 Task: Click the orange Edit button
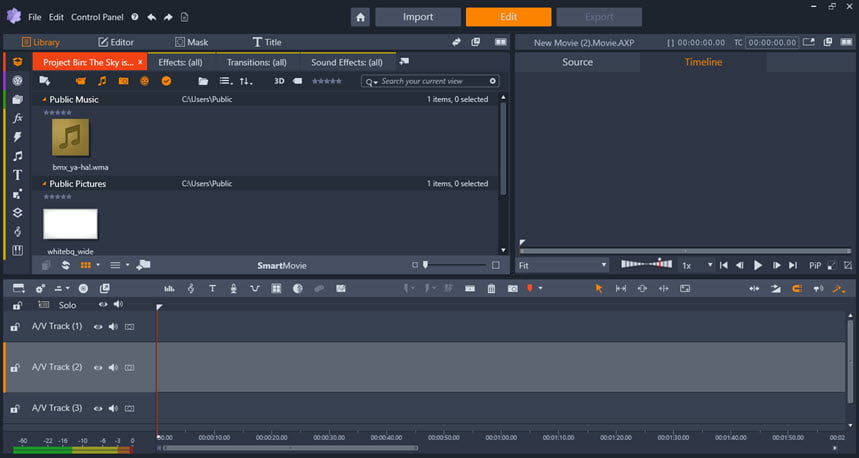click(x=508, y=17)
